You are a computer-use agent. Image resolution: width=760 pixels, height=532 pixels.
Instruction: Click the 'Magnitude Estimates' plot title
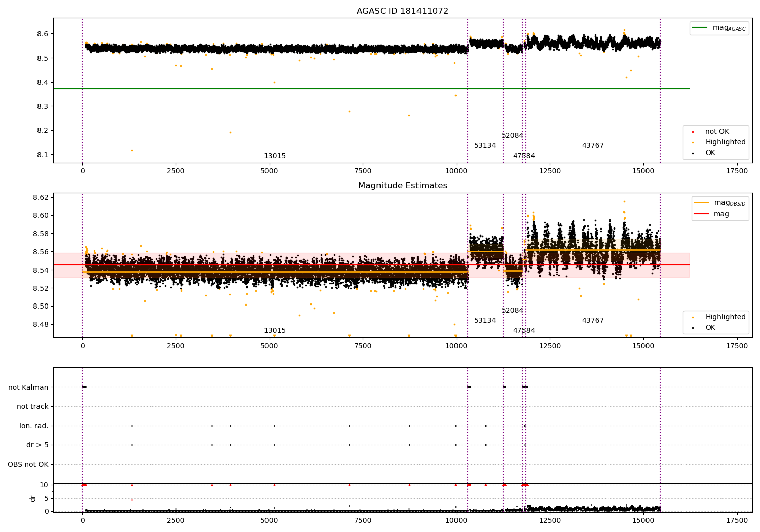[x=403, y=186]
